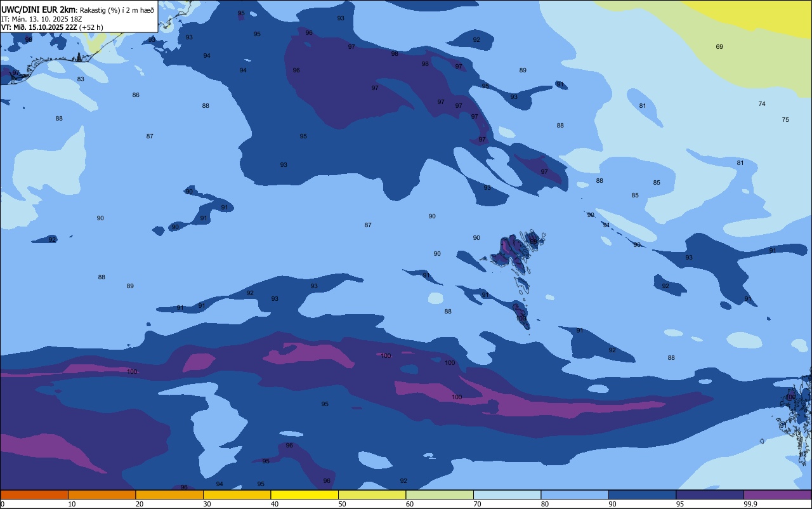812x509 pixels.
Task: Pick the 20–30 amber legend segment
Action: (x=169, y=494)
